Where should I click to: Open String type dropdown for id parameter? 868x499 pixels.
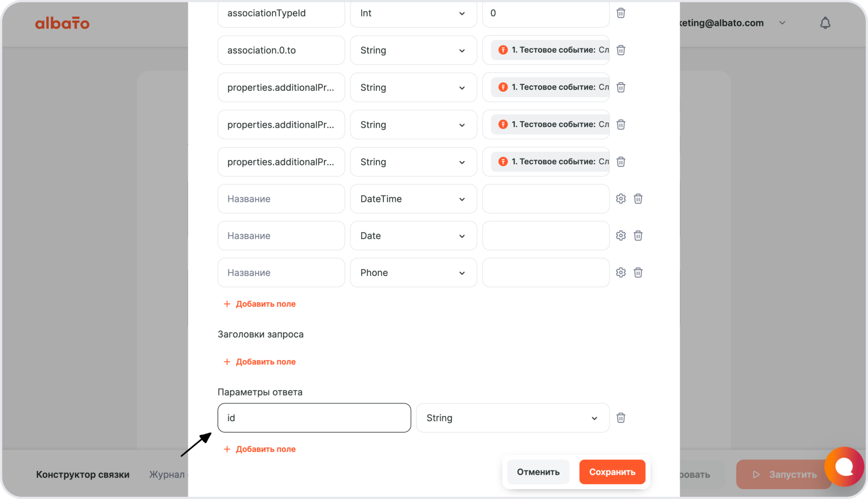[512, 418]
